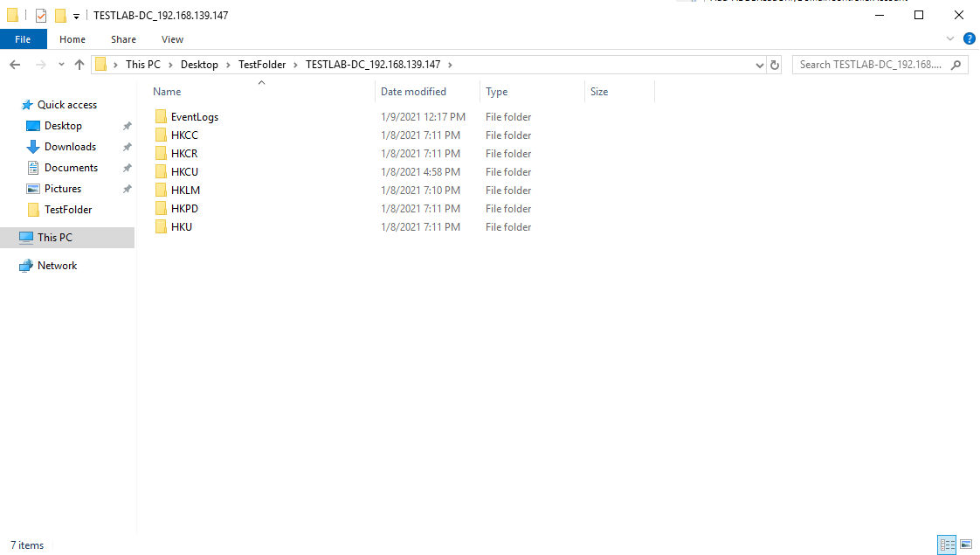Open address bar previous locations dropdown
980x555 pixels.
759,65
